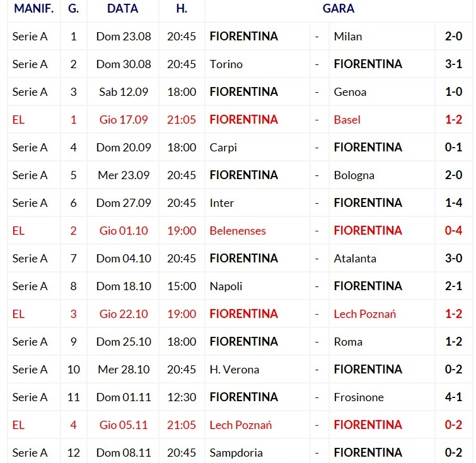Click the MANIF. column header
Viewport: 476px width, 463px height.
[33, 9]
